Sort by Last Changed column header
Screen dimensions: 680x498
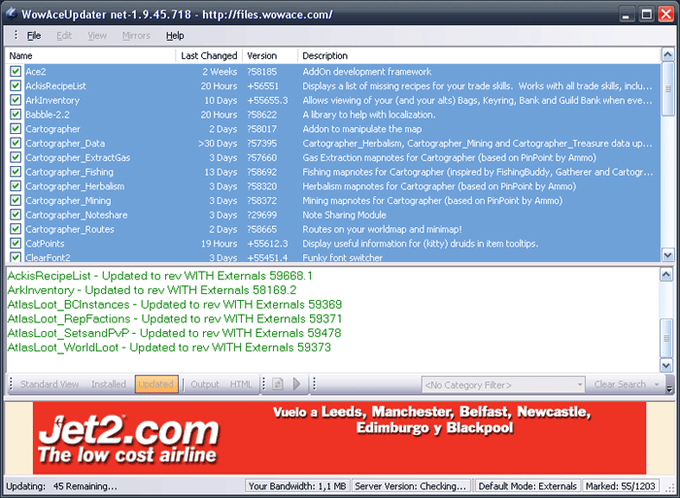coord(209,56)
